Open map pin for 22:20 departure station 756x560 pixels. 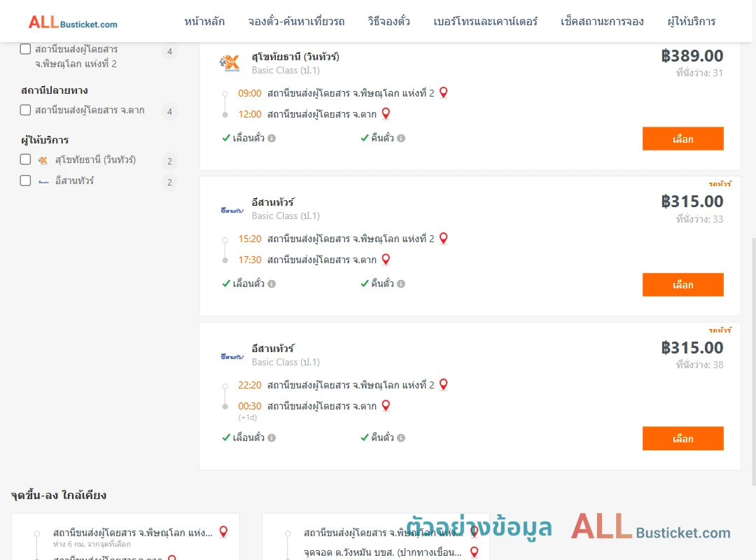pyautogui.click(x=444, y=384)
